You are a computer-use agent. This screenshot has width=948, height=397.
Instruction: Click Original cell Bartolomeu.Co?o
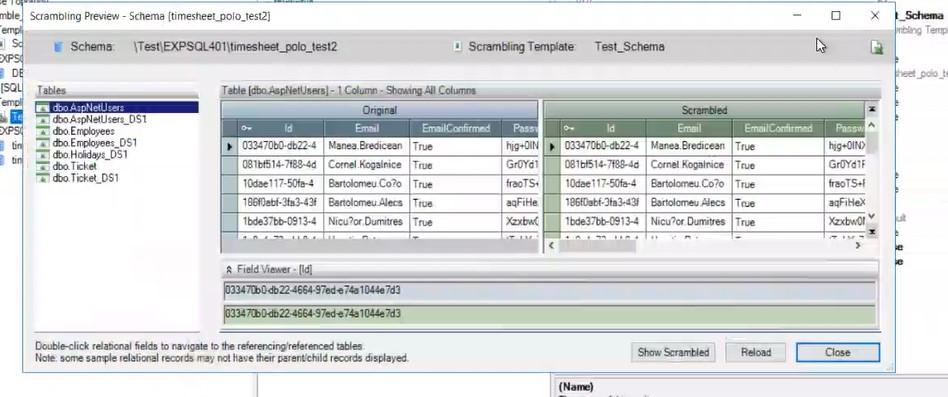367,184
